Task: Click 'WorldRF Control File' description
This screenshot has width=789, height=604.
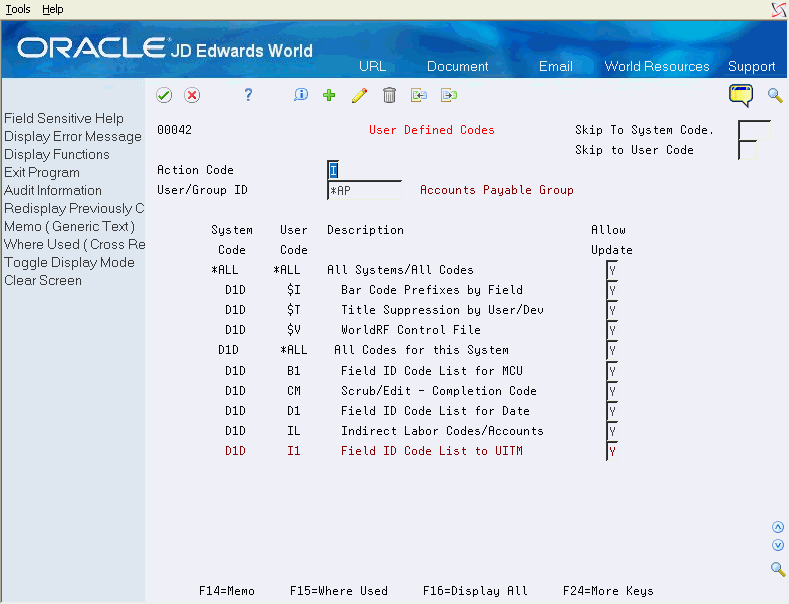Action: point(411,330)
